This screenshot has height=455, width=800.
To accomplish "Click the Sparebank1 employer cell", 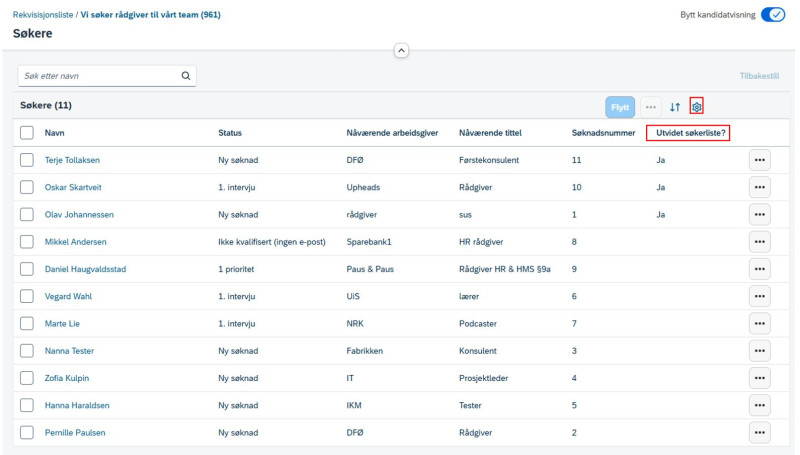I will coord(369,242).
